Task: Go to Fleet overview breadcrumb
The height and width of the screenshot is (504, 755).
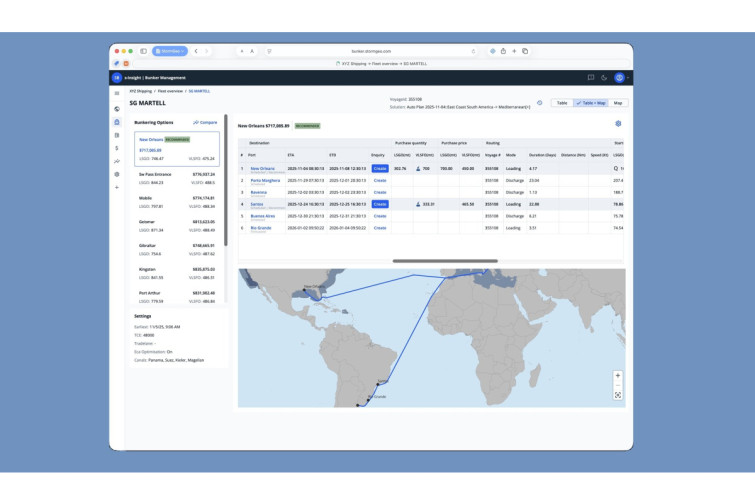Action: click(170, 91)
